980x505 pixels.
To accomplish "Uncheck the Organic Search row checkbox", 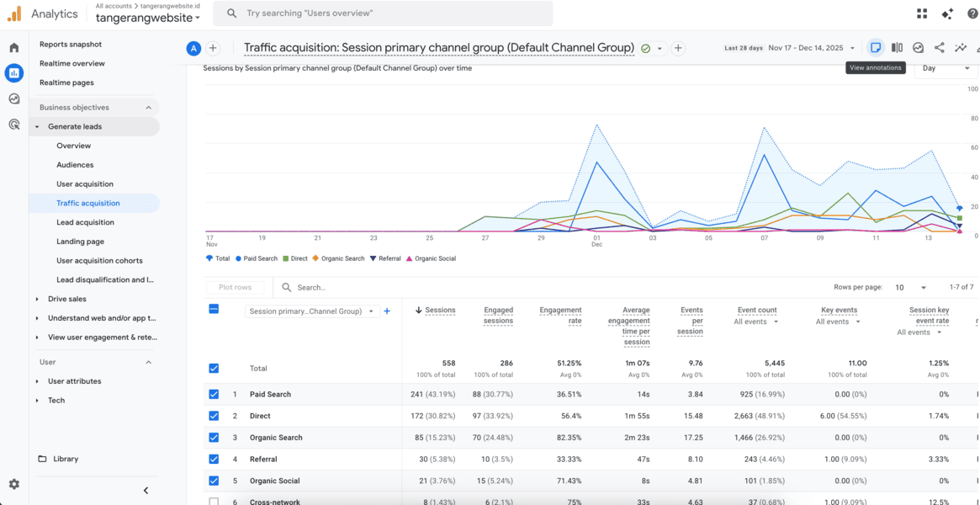I will click(214, 438).
